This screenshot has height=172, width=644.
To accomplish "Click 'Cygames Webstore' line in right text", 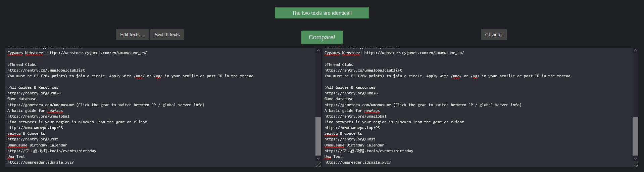I will coord(394,53).
